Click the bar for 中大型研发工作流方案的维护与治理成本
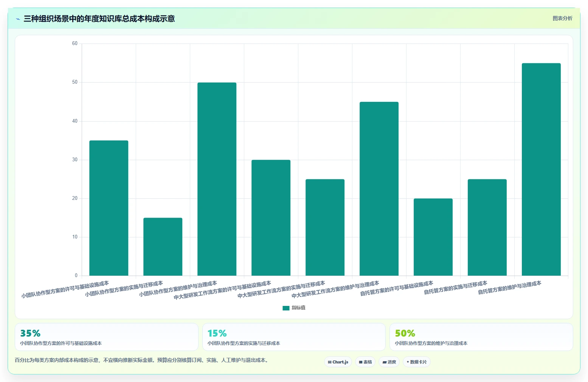Image resolution: width=588 pixels, height=382 pixels. (379, 189)
